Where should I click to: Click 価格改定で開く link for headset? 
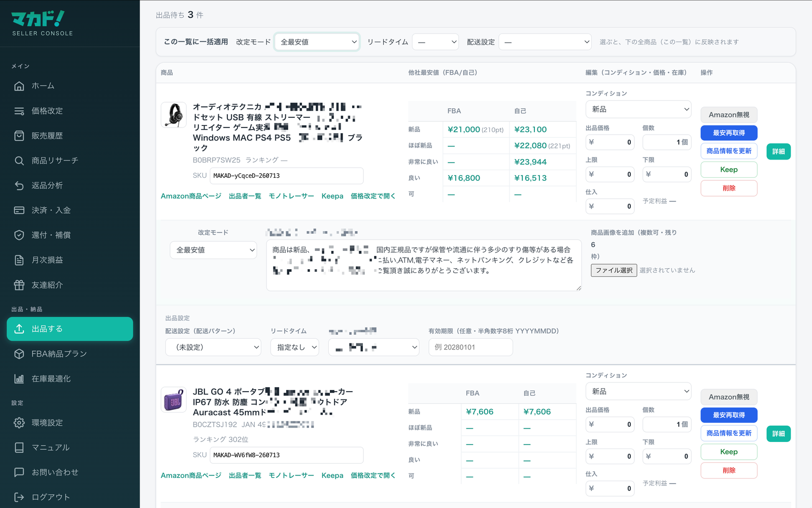tap(373, 196)
